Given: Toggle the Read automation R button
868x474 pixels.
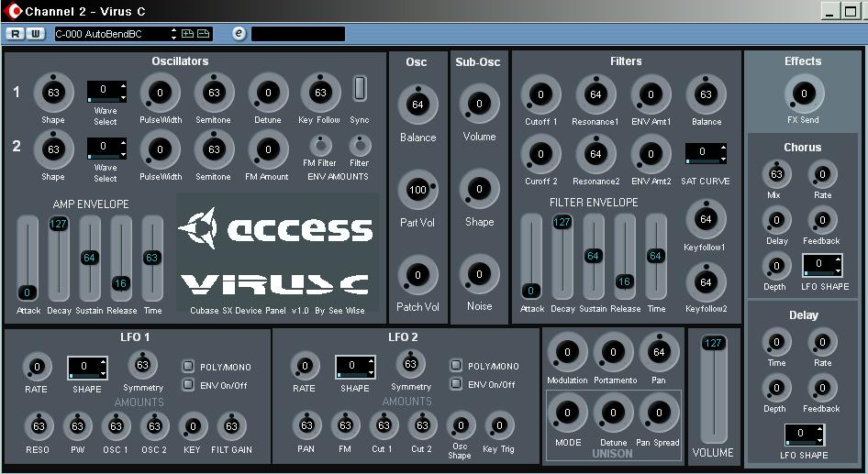Looking at the screenshot, I should tap(15, 34).
